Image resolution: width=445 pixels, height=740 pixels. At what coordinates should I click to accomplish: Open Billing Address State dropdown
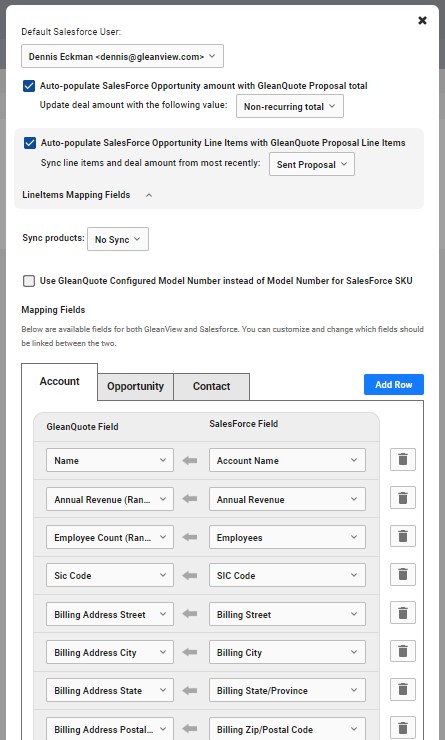[110, 690]
